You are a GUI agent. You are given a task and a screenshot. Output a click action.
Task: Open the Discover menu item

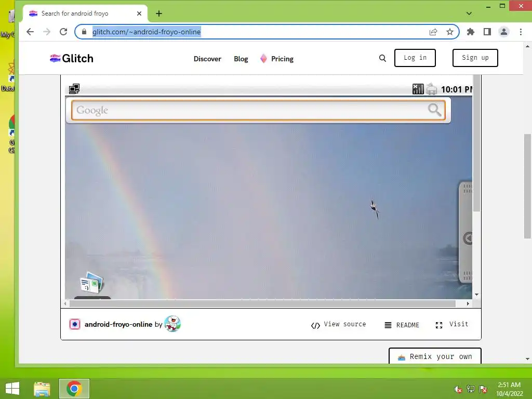coord(207,59)
